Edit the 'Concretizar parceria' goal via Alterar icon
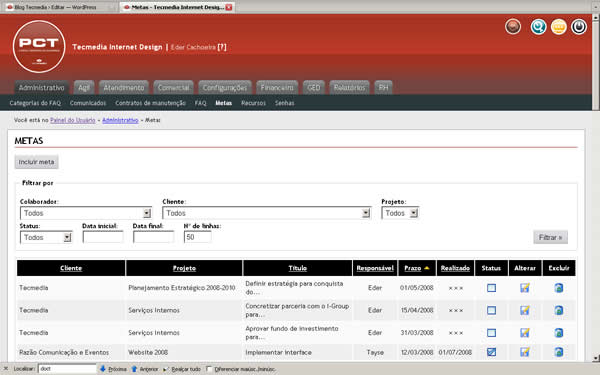Screen dimensions: 600x375 click(x=525, y=310)
